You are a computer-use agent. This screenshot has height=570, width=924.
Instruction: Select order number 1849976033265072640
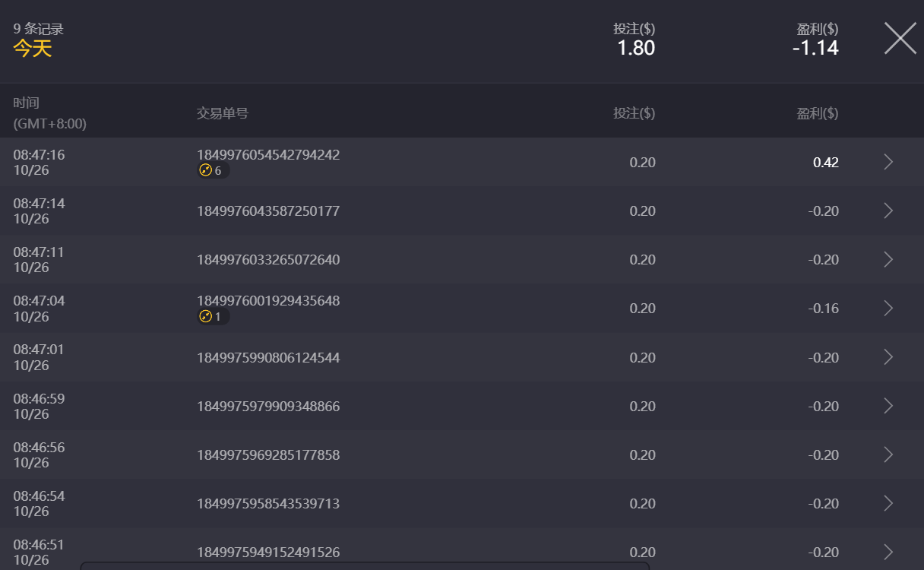[267, 259]
